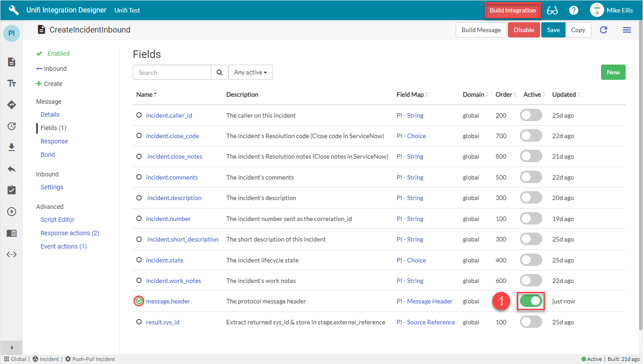Open Script Editor under Advanced
643x364 pixels.
click(x=58, y=220)
